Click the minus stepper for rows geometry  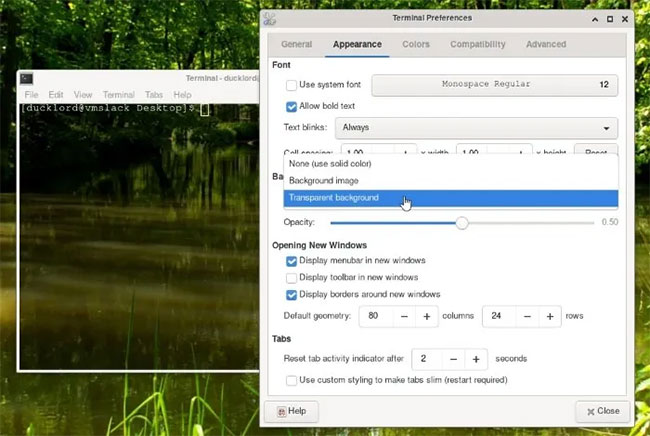click(527, 316)
